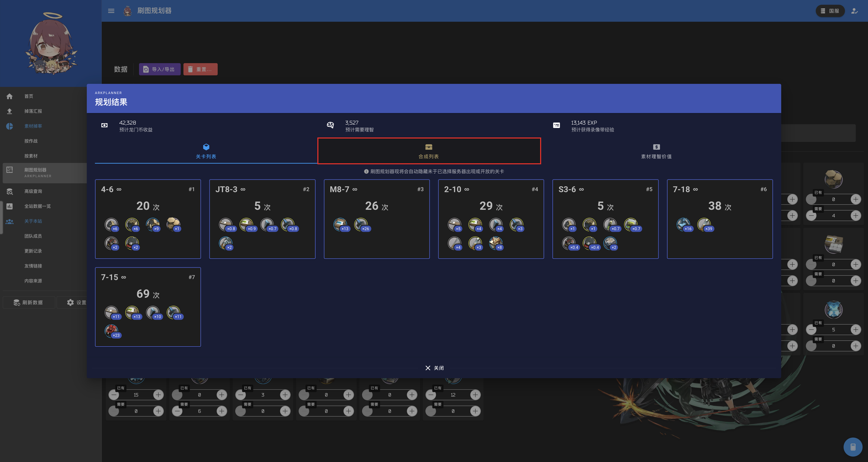868x462 pixels.
Task: Switch to the 合成列表 tab
Action: pyautogui.click(x=429, y=151)
